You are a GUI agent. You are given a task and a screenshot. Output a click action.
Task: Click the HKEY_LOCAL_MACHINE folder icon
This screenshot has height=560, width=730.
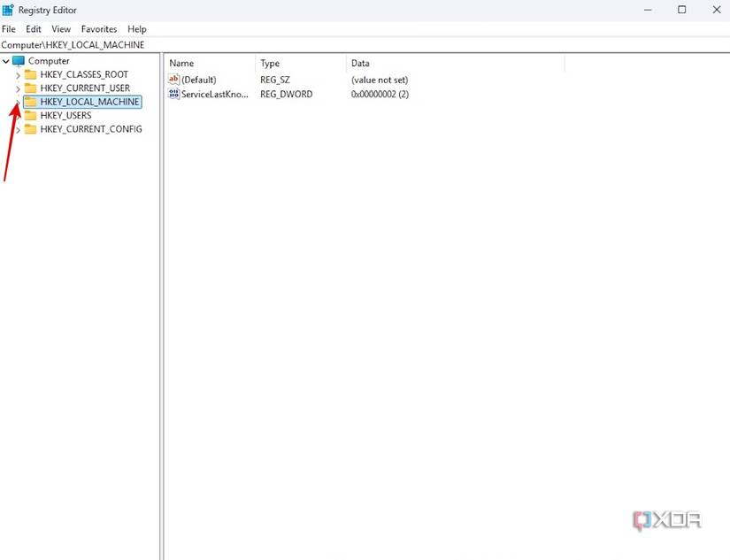32,102
